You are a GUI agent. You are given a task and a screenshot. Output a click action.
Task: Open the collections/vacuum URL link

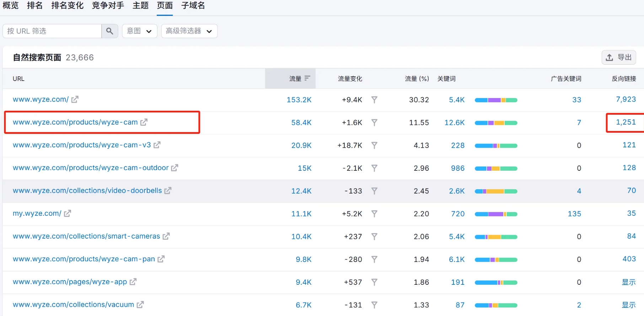pyautogui.click(x=74, y=305)
